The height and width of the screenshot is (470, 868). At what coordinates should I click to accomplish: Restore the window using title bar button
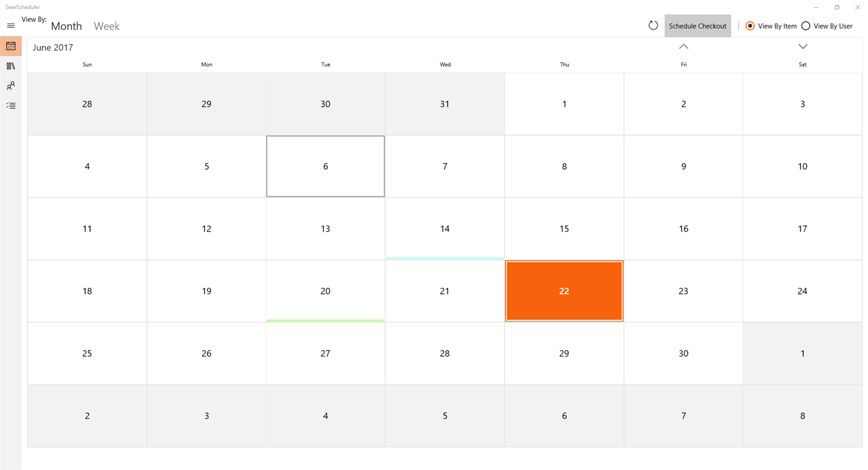coord(837,7)
